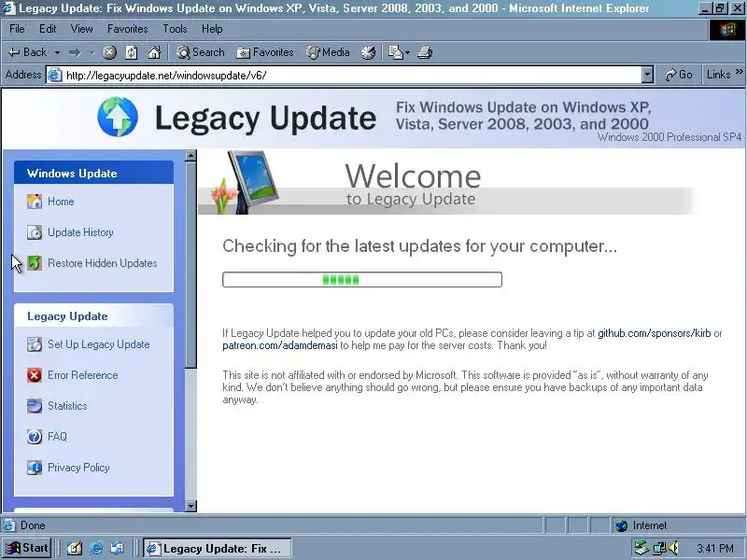Click the Update History clock icon
747x560 pixels.
tap(35, 232)
